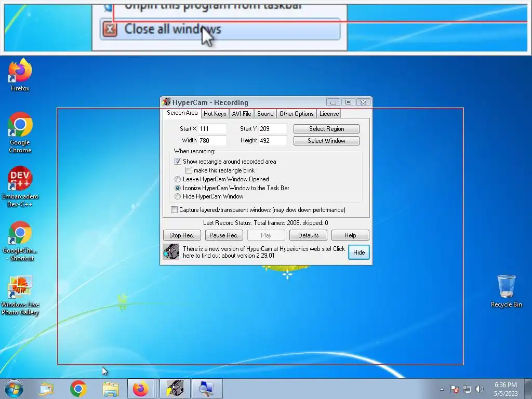This screenshot has height=399, width=532.
Task: Click the HyperCam title bar icon
Action: [166, 102]
